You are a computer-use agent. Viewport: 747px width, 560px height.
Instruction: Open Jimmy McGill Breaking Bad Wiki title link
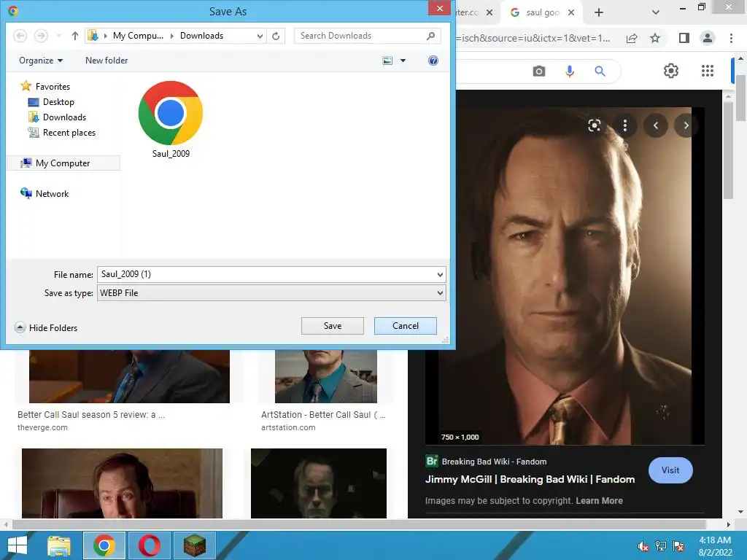[530, 480]
